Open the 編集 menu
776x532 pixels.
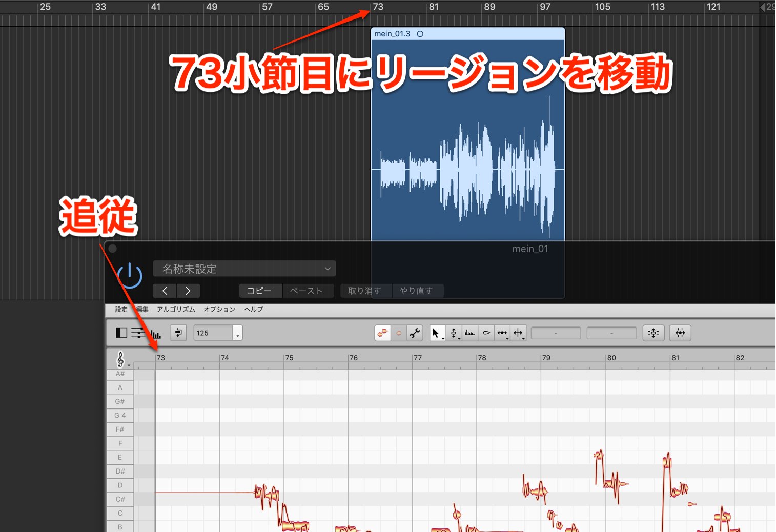[x=142, y=309]
